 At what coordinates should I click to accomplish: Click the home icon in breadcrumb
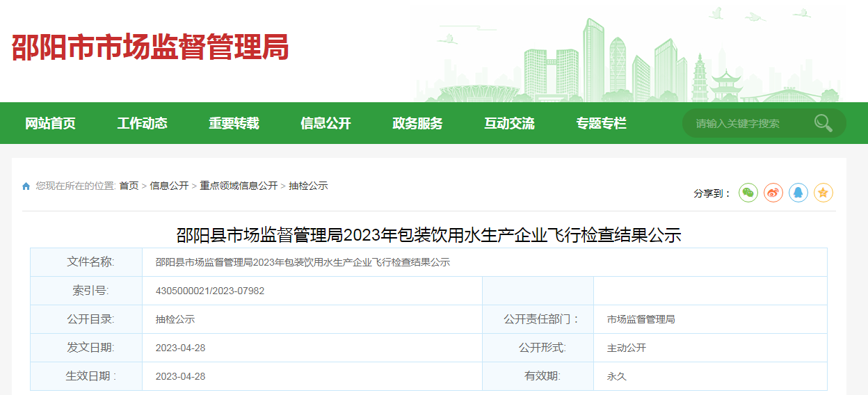point(26,186)
